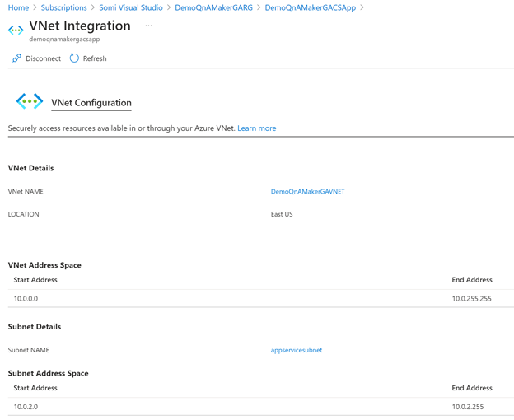The image size is (514, 420).
Task: Click the LOCATION label
Action: [23, 214]
